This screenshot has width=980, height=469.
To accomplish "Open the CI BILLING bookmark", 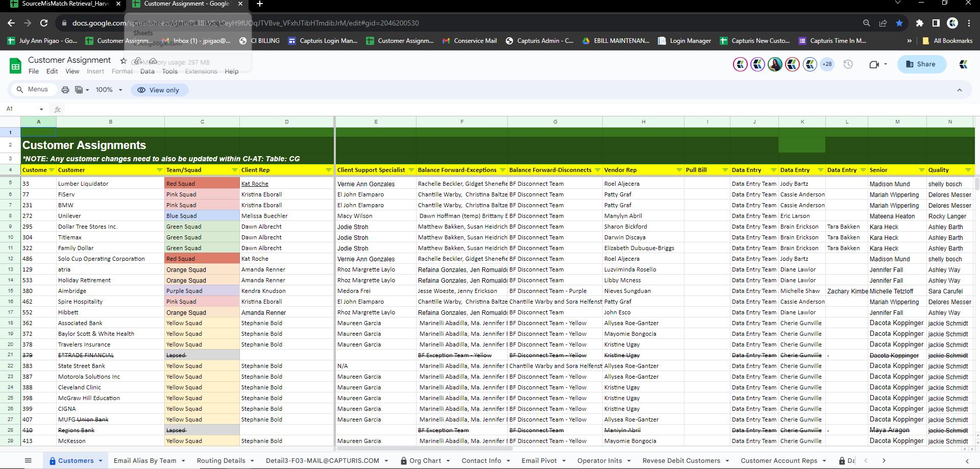I will click(259, 41).
